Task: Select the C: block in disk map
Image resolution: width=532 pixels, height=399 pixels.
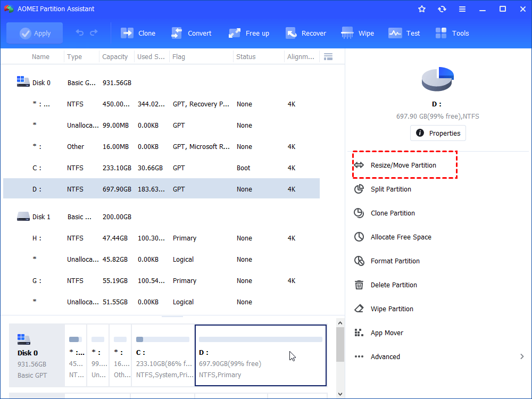Action: [163, 355]
